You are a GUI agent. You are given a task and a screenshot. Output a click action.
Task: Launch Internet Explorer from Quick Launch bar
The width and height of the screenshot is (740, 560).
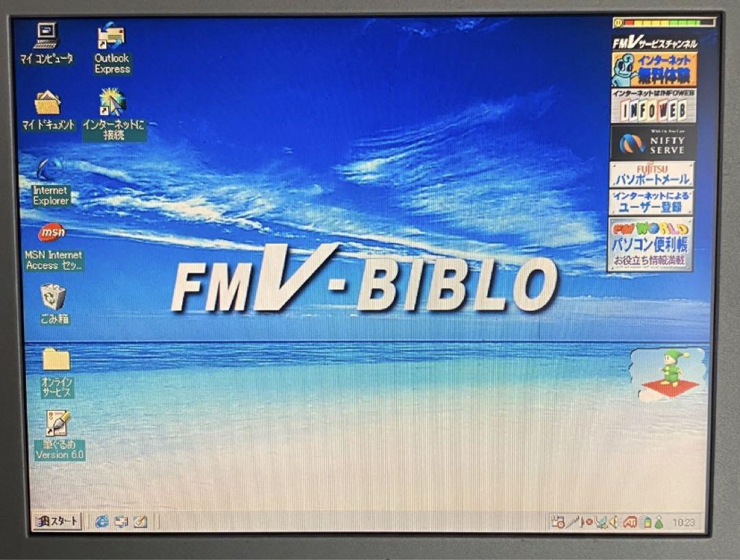[x=102, y=522]
